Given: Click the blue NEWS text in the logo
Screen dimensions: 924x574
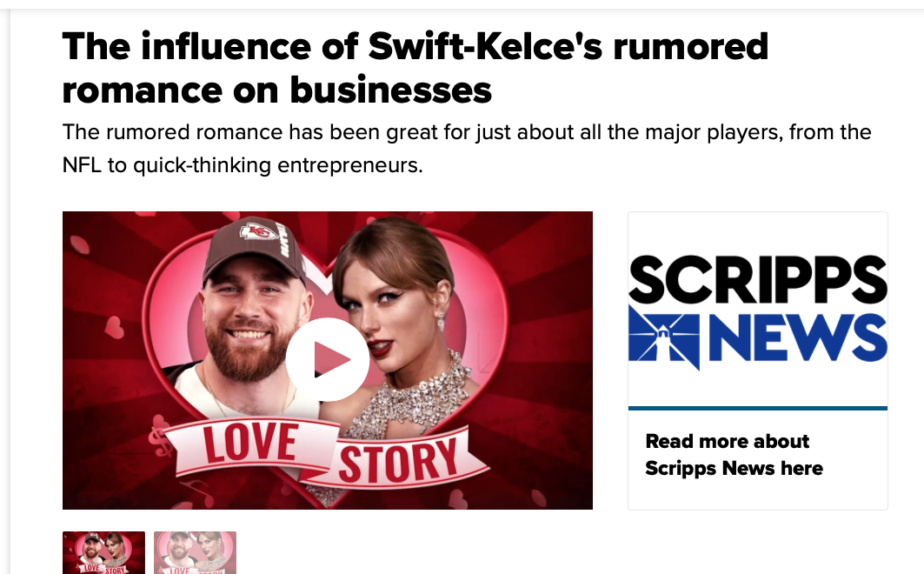Looking at the screenshot, I should [x=797, y=337].
